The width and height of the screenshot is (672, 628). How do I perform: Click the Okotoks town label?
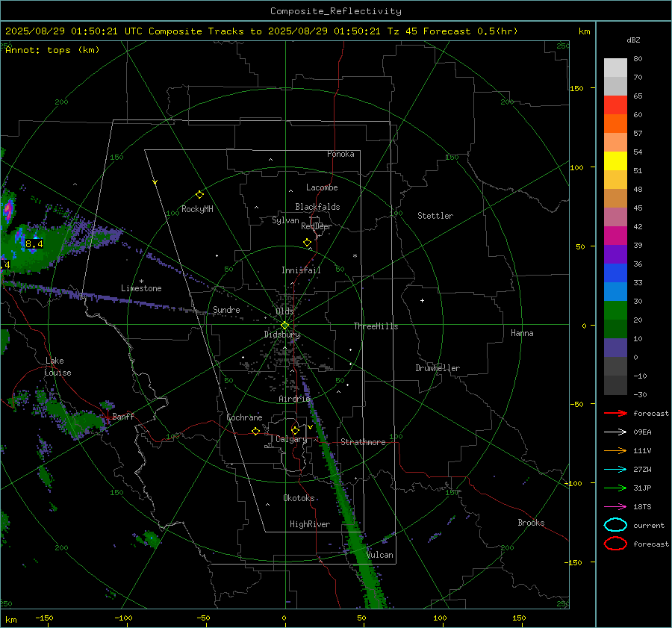[x=299, y=498]
